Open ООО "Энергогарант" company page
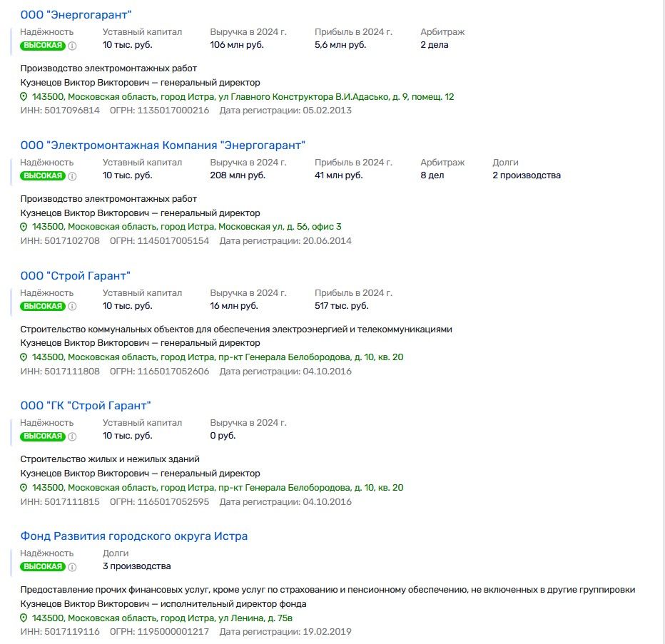Screen dimensions: 665x644 [76, 13]
